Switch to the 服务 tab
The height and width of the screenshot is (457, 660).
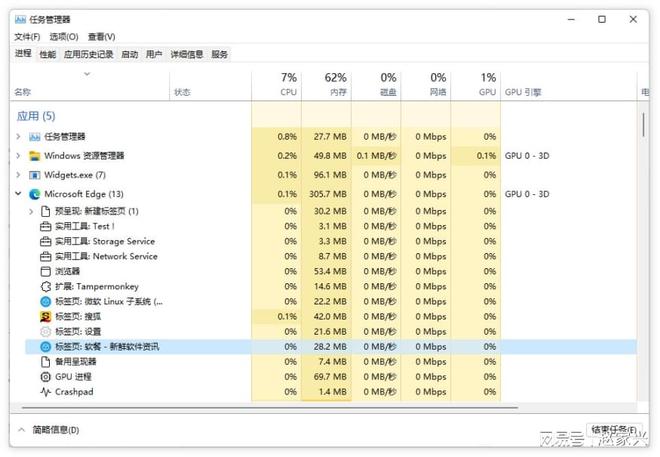pos(219,54)
